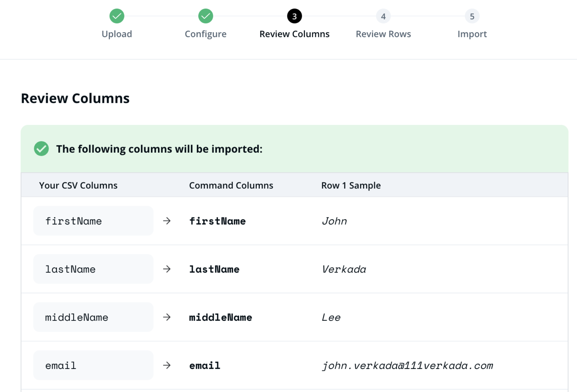Click the green Configure step checkmark
Screen dimensions: 577x392
click(205, 16)
